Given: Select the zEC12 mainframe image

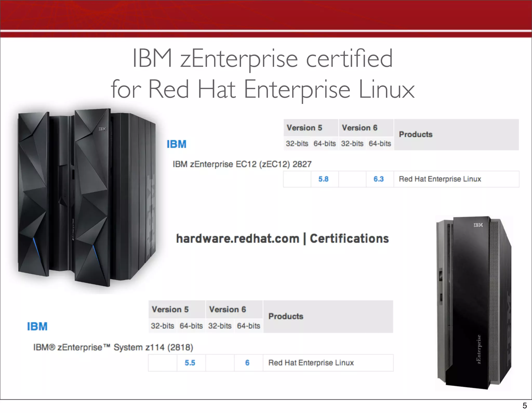Looking at the screenshot, I should point(87,198).
